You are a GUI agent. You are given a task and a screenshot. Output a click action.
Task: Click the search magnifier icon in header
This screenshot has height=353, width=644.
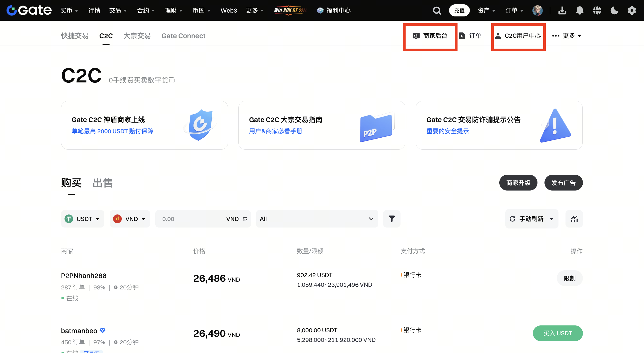pos(437,10)
